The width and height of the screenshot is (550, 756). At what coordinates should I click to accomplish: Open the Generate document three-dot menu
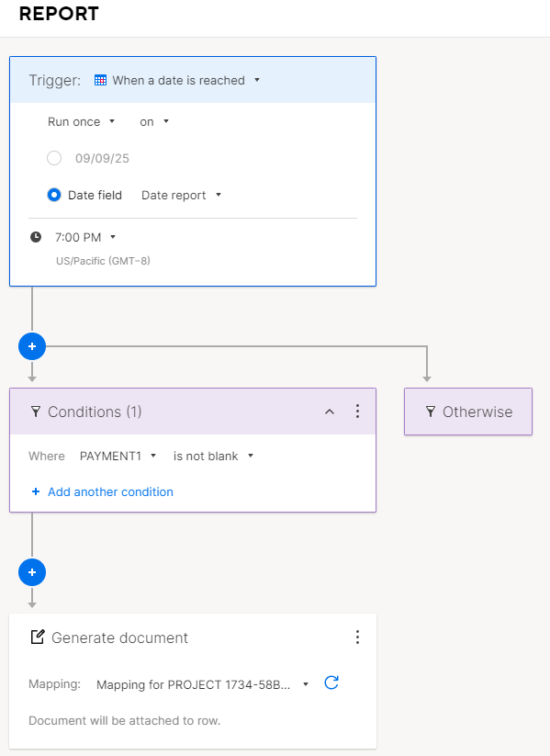pyautogui.click(x=357, y=638)
